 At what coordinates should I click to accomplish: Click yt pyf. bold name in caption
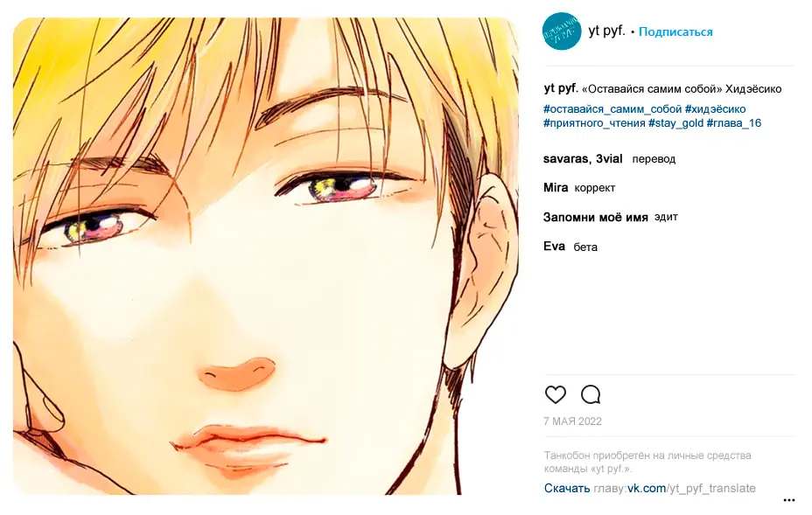point(561,88)
